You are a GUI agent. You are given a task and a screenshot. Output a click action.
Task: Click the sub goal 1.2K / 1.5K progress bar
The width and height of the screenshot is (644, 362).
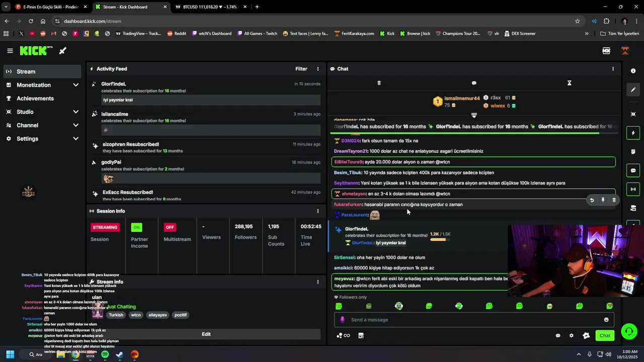tap(438, 240)
